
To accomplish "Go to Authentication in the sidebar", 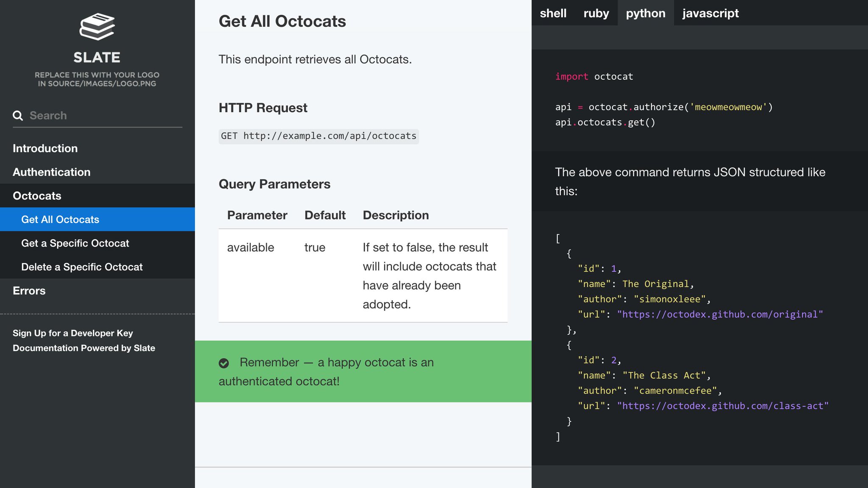I will 52,172.
